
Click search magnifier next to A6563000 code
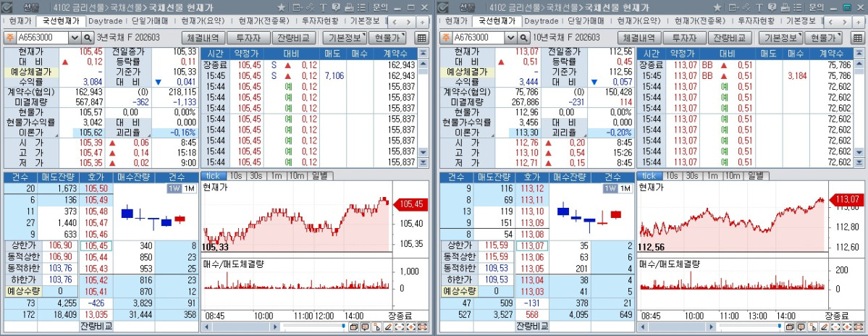coord(88,38)
